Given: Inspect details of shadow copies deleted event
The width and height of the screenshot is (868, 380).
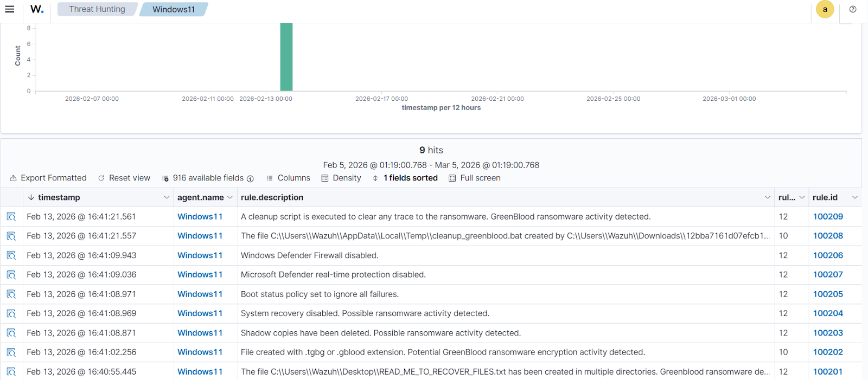Looking at the screenshot, I should (x=11, y=333).
